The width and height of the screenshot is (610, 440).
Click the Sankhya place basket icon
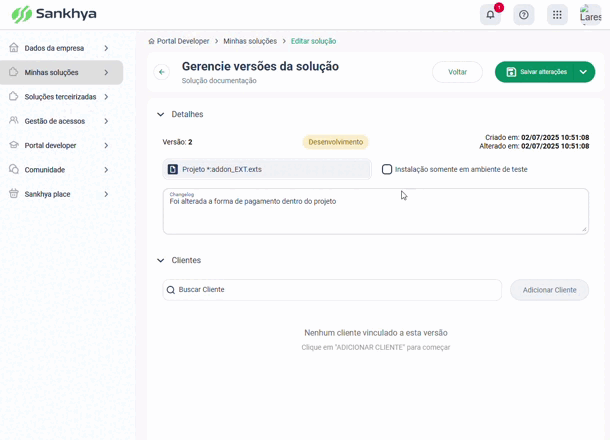pos(14,193)
